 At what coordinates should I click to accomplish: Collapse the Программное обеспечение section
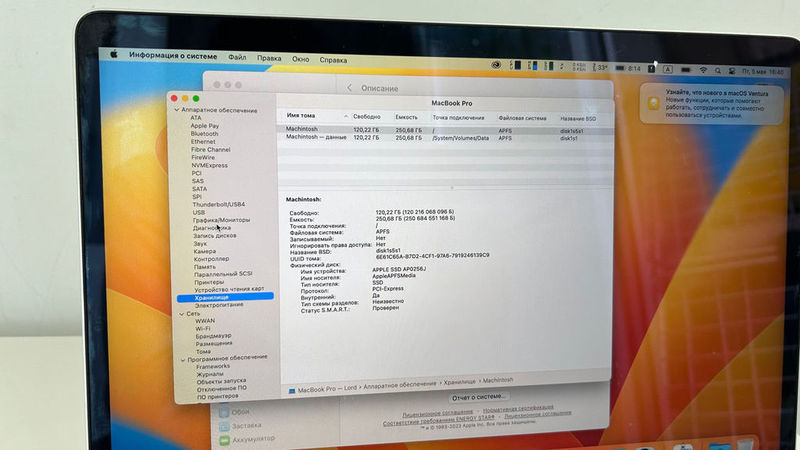tap(183, 360)
